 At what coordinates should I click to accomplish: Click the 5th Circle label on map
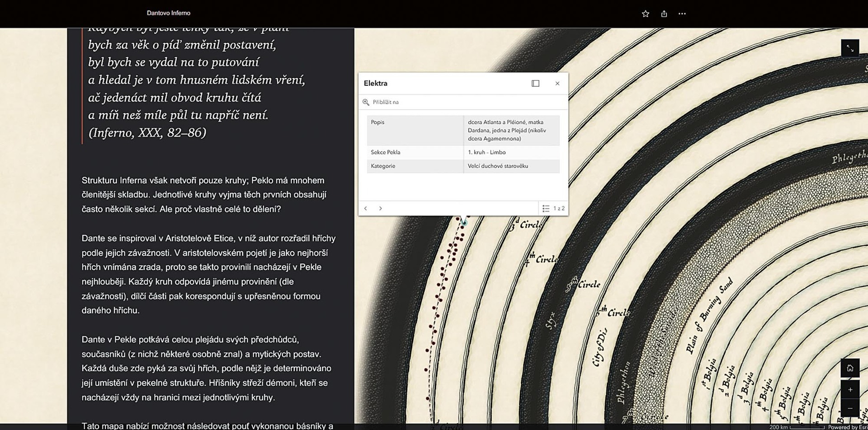(x=584, y=284)
